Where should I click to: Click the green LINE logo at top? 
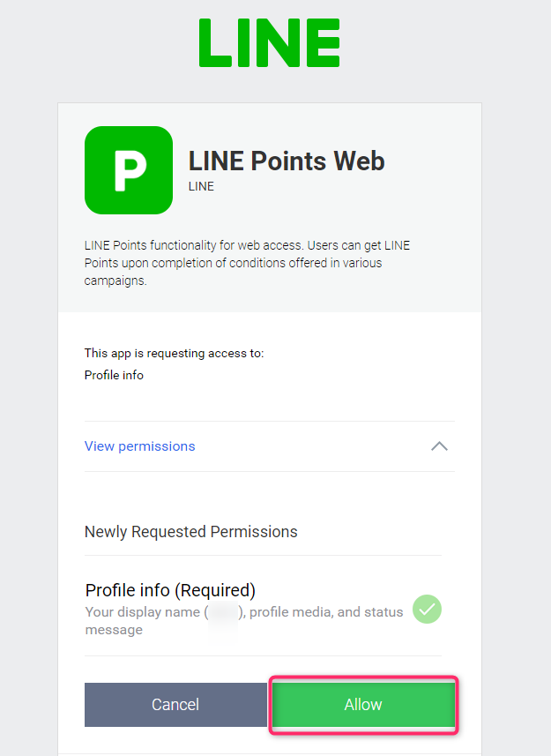(x=269, y=42)
